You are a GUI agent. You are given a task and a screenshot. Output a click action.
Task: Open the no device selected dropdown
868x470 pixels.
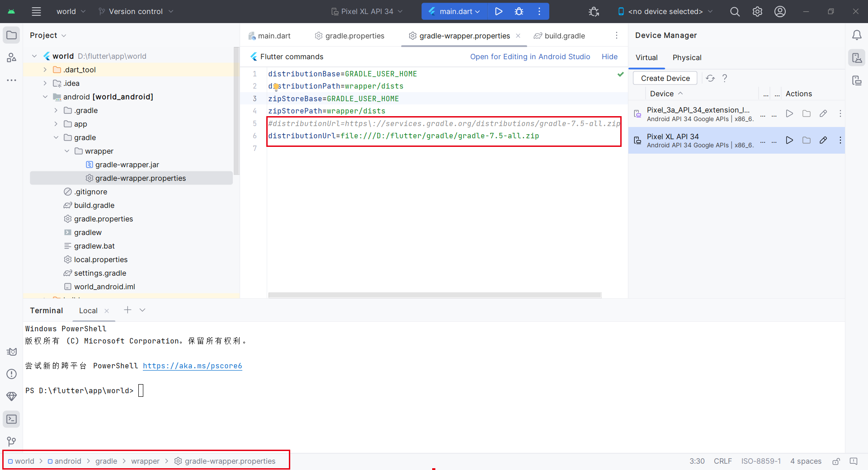point(665,11)
